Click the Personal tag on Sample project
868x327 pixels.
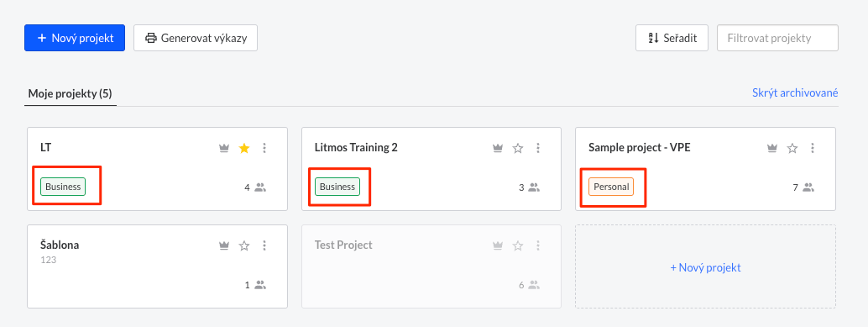point(611,187)
